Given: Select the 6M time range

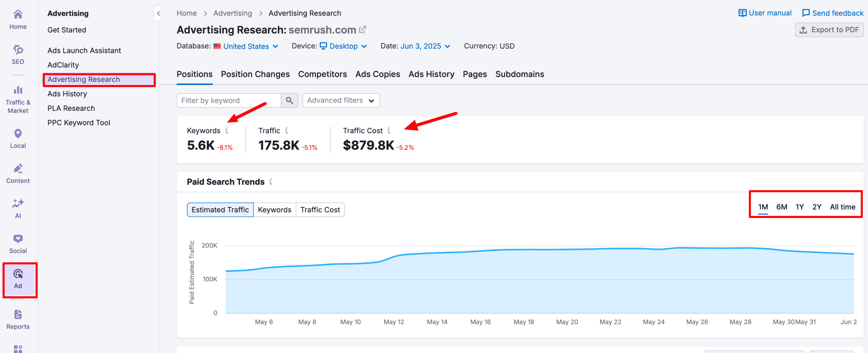Looking at the screenshot, I should click(x=782, y=207).
